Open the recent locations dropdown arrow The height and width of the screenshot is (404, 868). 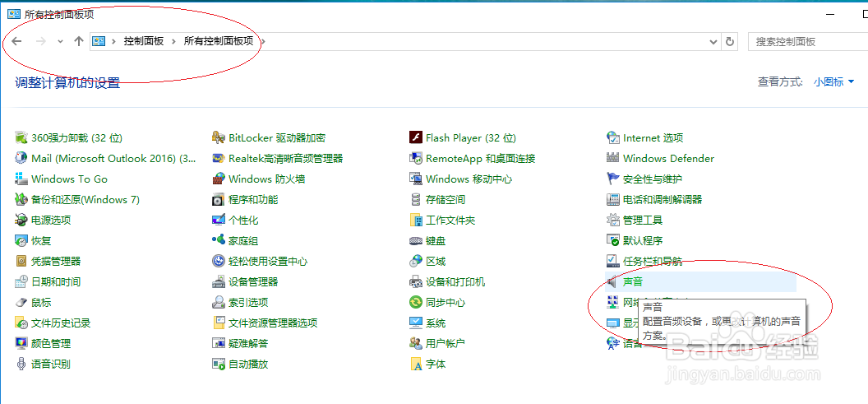(x=60, y=42)
